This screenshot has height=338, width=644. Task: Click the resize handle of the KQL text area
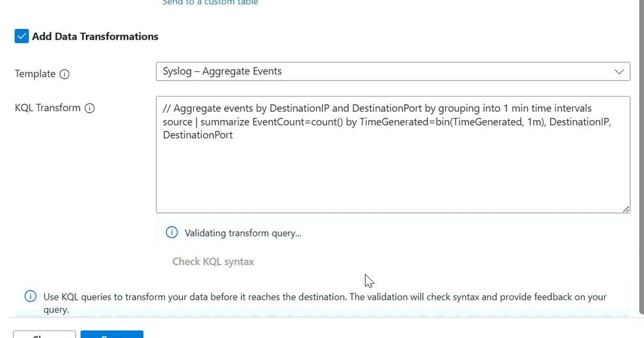click(626, 208)
